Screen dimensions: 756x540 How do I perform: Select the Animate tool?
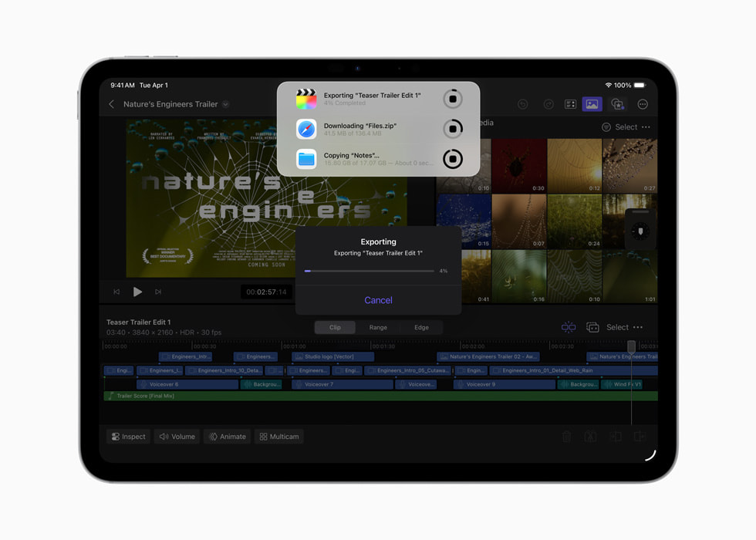point(227,436)
